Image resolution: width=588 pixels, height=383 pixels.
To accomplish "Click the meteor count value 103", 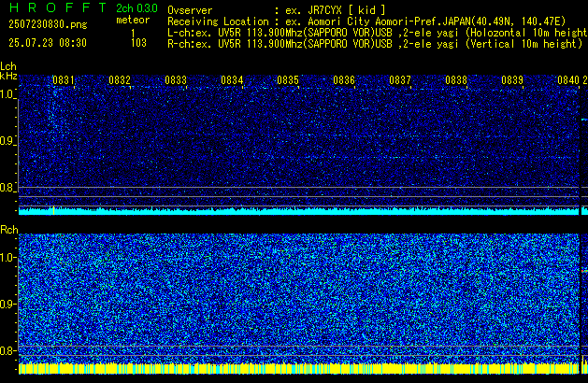I will [x=138, y=43].
